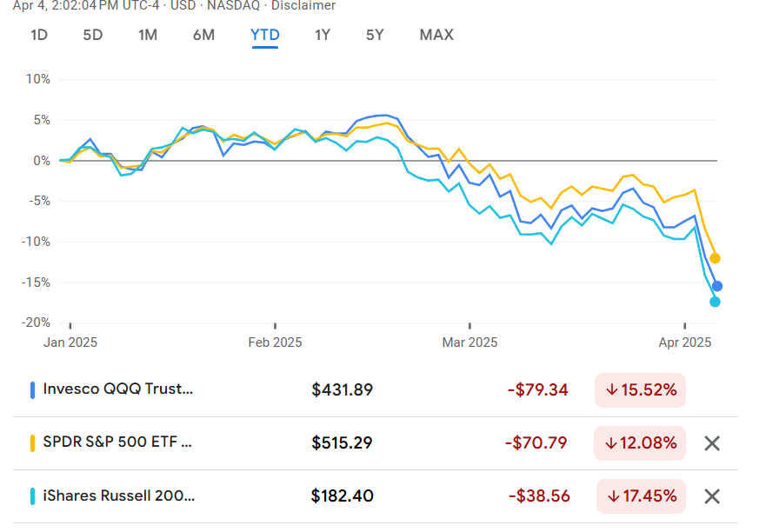Click the SPDR S&P 500 ETF name
This screenshot has height=532, width=759.
click(x=117, y=442)
